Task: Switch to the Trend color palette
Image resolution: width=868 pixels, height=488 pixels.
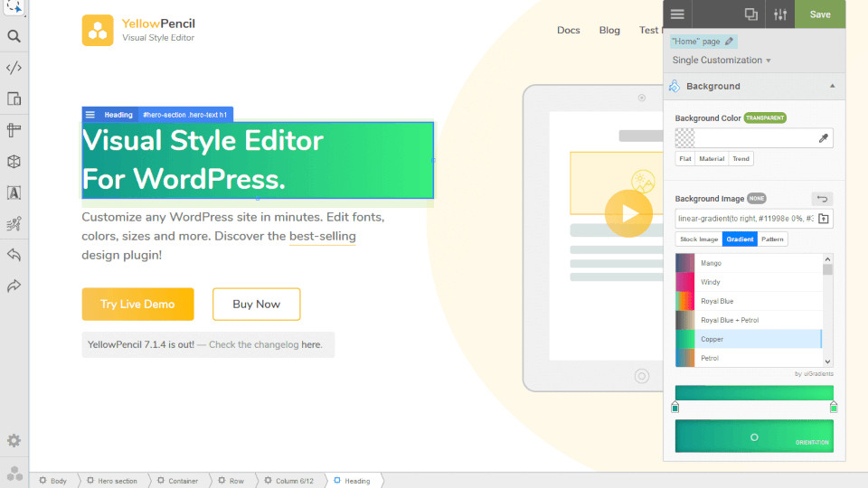Action: click(741, 159)
